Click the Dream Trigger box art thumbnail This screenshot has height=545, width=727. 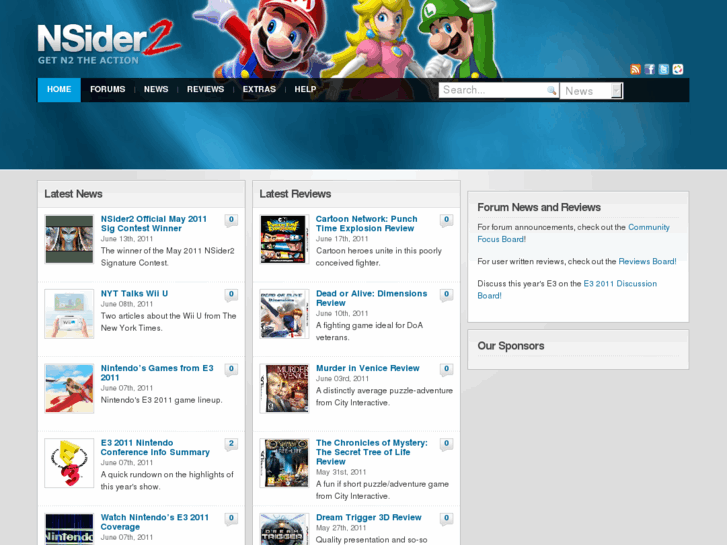coord(284,529)
